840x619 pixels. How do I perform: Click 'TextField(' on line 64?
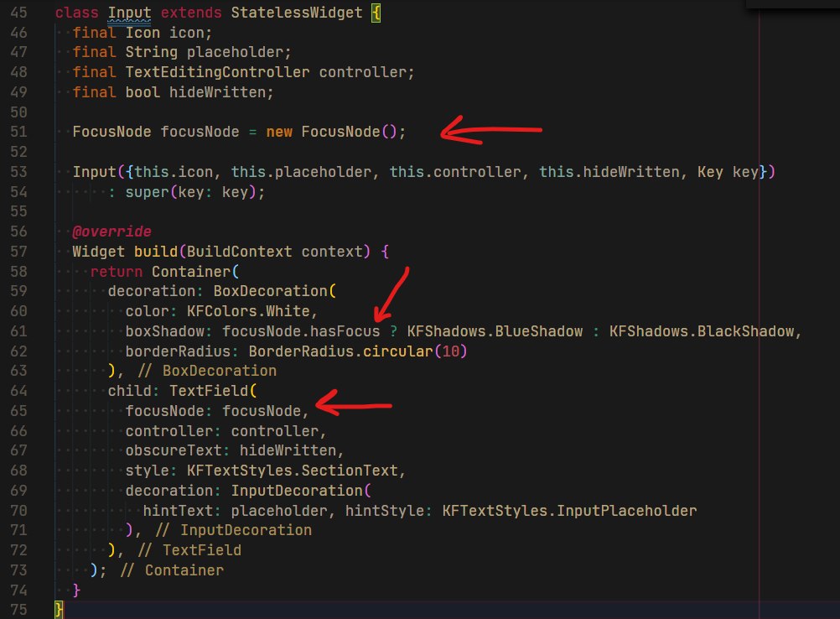pyautogui.click(x=213, y=391)
